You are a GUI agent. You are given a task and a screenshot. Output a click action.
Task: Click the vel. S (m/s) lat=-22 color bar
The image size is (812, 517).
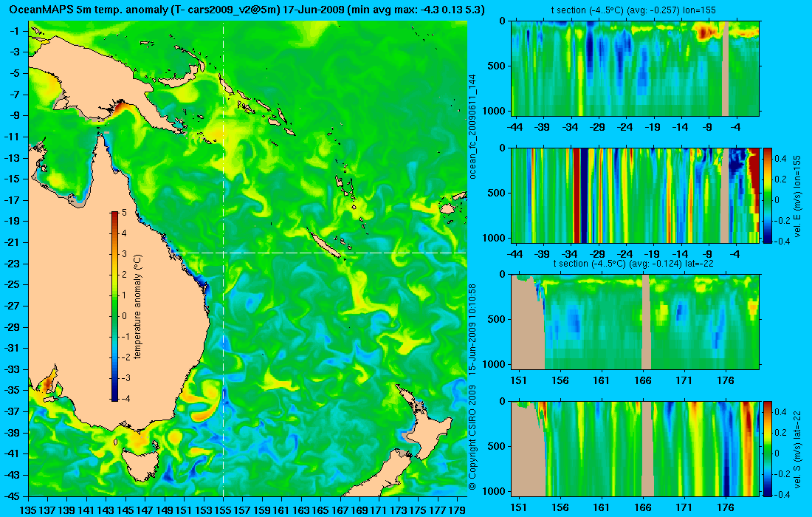click(768, 448)
